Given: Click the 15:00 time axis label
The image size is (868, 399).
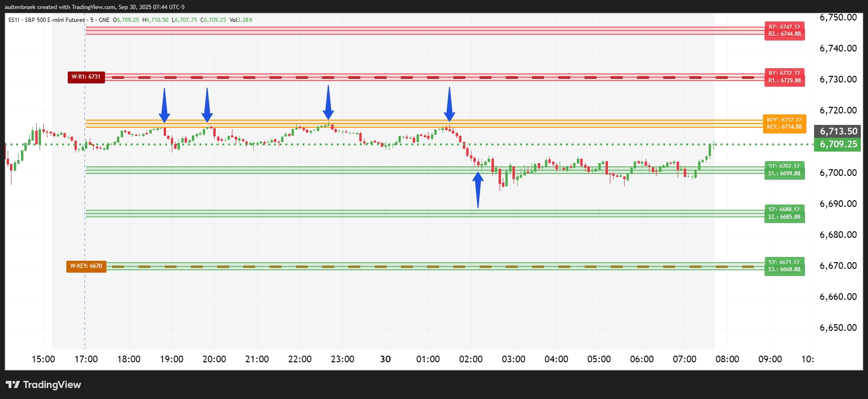Looking at the screenshot, I should click(x=43, y=359).
